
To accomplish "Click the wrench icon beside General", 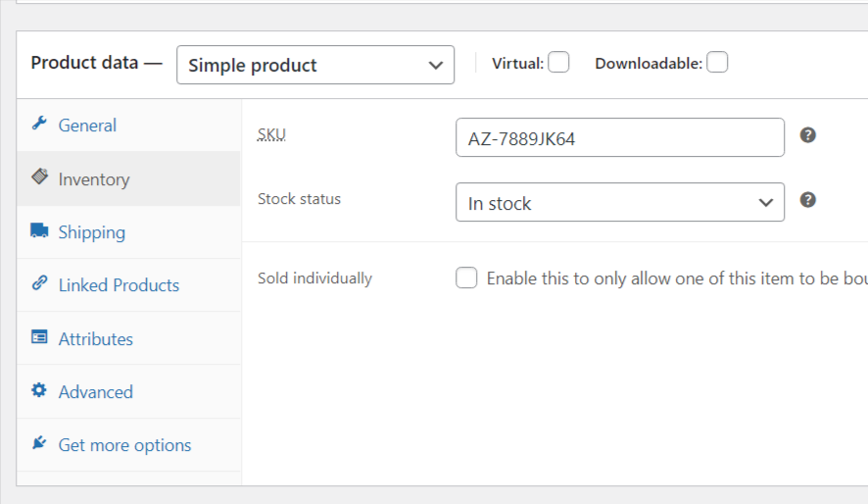I will [x=39, y=123].
